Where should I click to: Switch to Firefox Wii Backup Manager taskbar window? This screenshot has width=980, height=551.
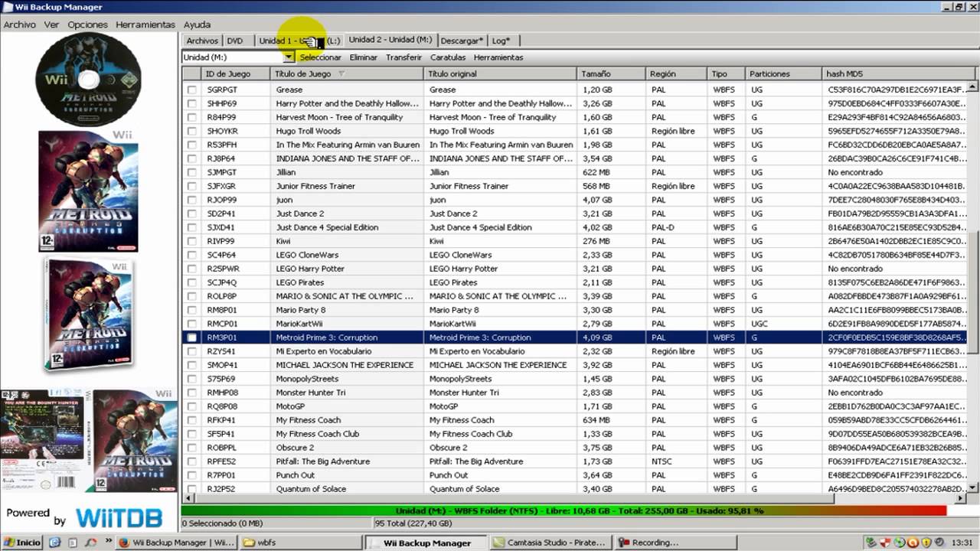[x=176, y=543]
